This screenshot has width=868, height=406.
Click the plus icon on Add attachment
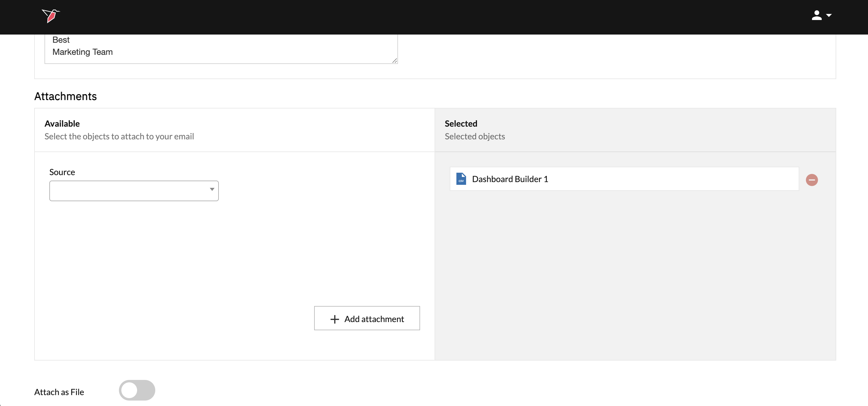pos(335,319)
